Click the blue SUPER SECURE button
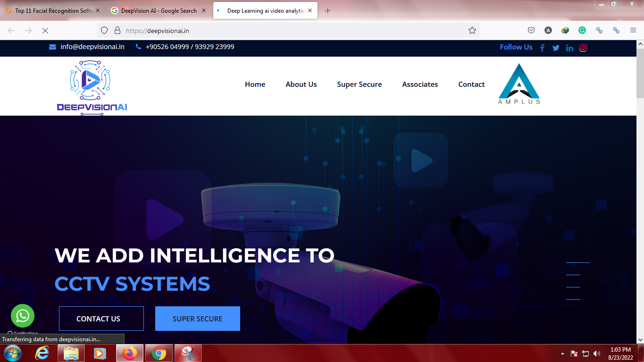This screenshot has height=362, width=644. coord(198,319)
